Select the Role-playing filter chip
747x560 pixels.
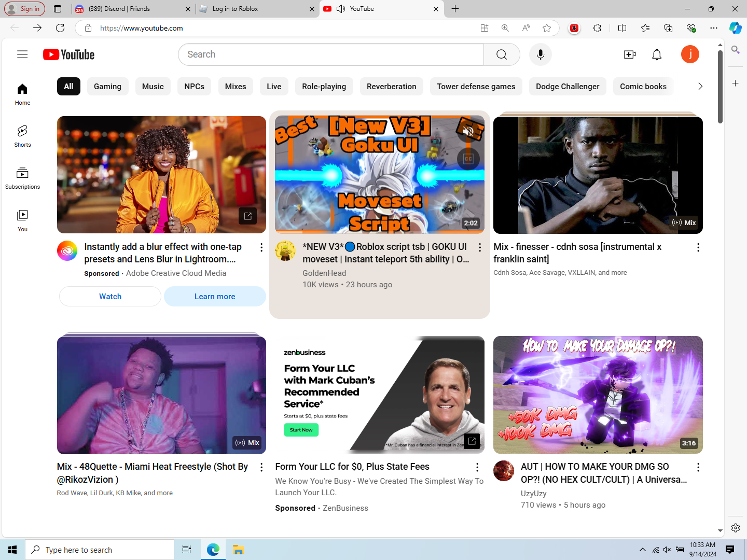[324, 87]
